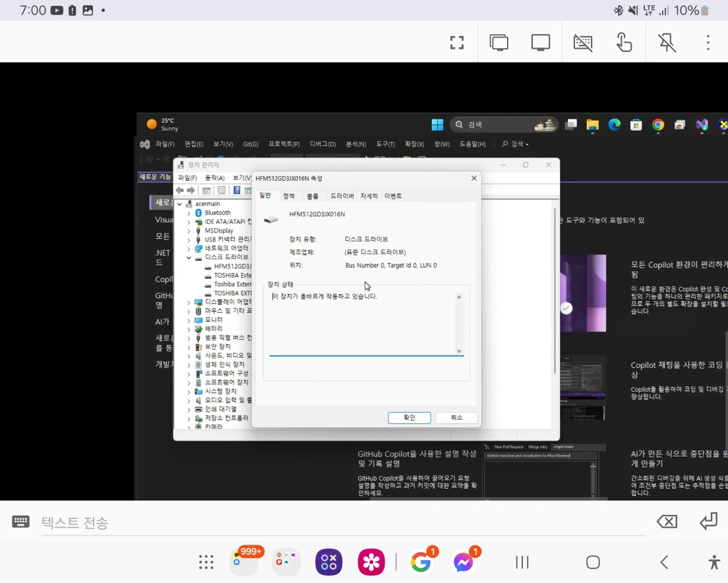Expand the 모니터 device category

(x=189, y=319)
